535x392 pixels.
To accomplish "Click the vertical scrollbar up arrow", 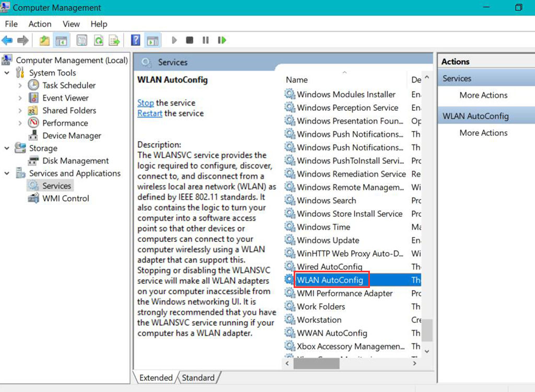I will click(427, 77).
